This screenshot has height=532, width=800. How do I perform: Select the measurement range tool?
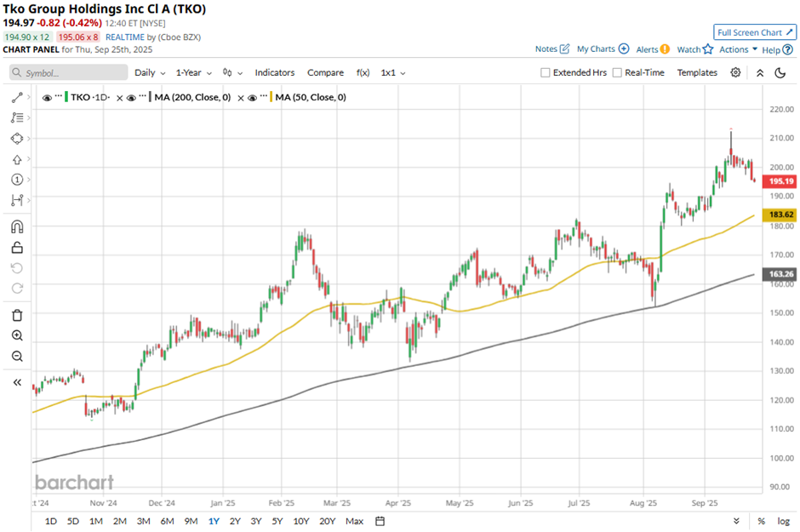tap(17, 200)
